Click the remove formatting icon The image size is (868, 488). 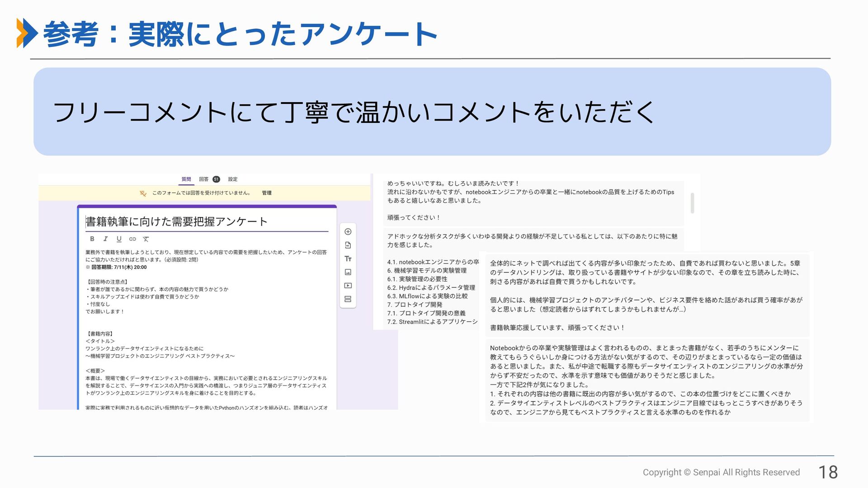pos(146,239)
